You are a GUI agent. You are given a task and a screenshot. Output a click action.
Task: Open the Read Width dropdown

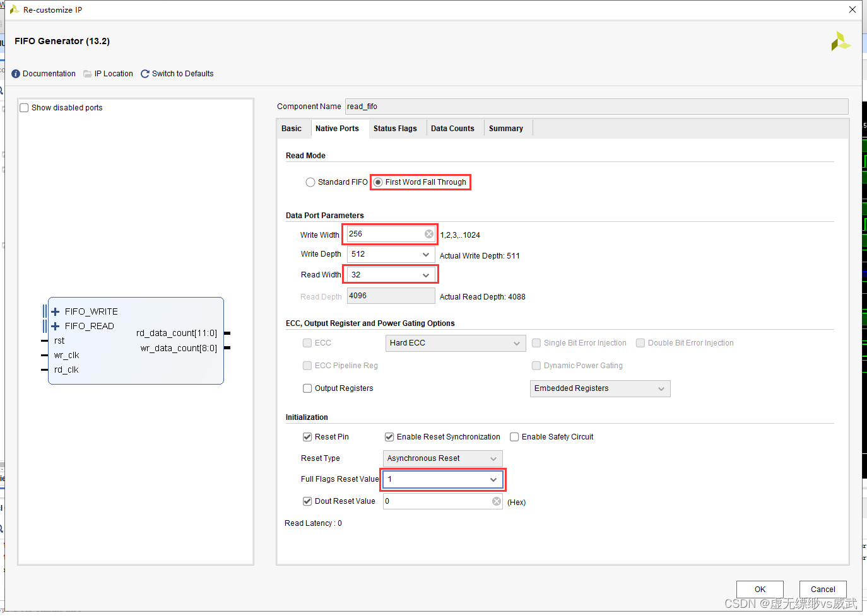(x=391, y=275)
